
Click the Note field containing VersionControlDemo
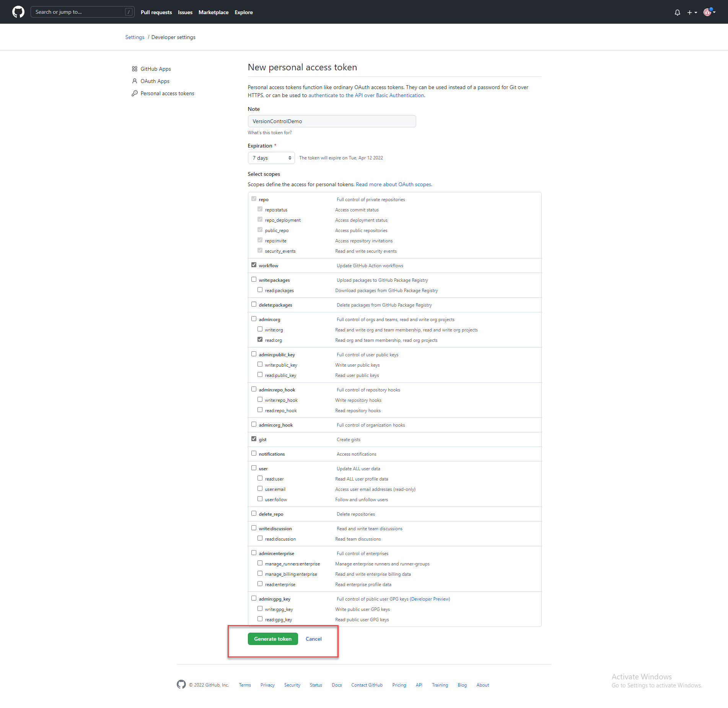[332, 121]
